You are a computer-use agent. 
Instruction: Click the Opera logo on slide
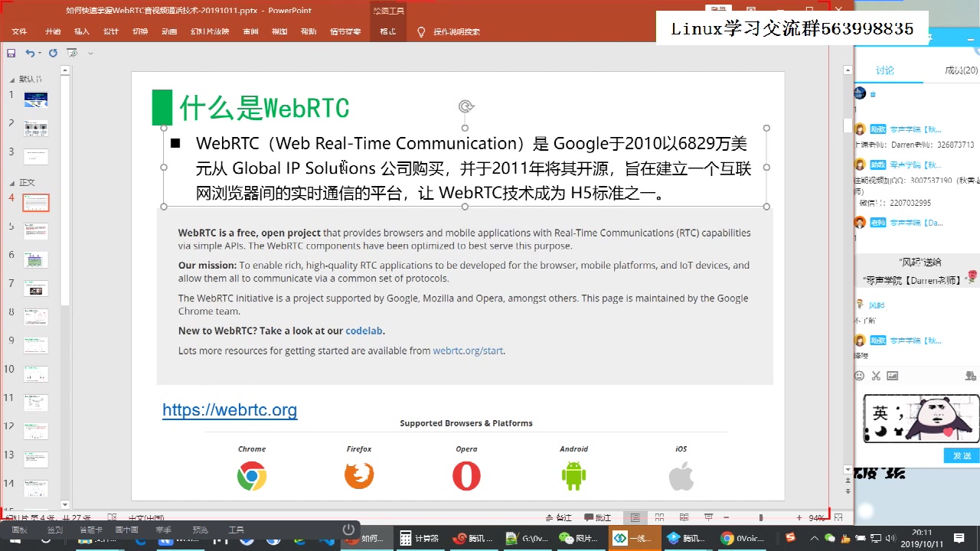466,476
